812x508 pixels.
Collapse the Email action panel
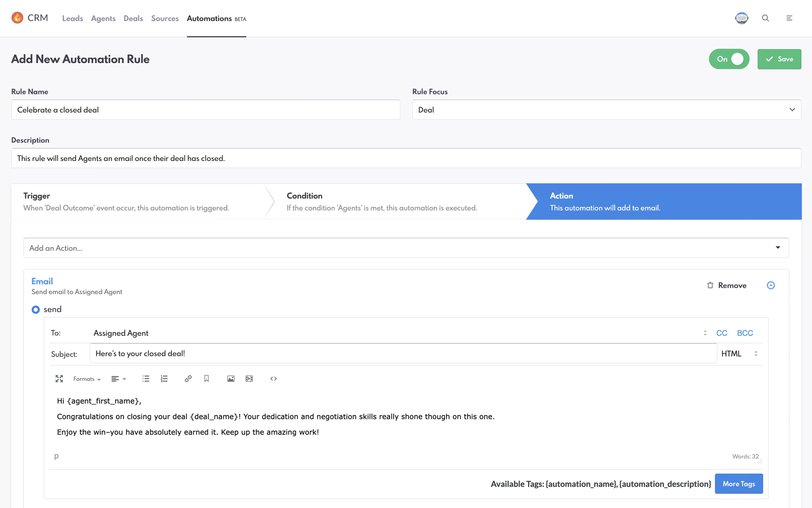771,285
